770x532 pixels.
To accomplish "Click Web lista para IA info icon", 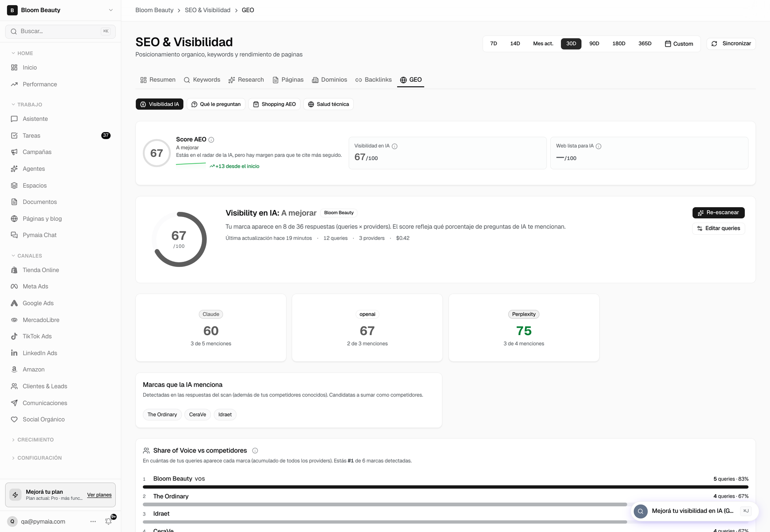I will click(599, 146).
